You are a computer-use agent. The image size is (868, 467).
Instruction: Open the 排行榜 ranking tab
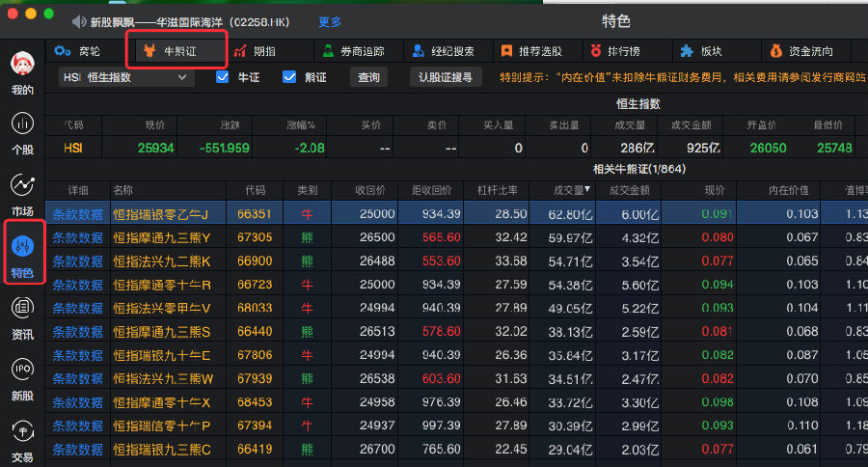(x=615, y=51)
